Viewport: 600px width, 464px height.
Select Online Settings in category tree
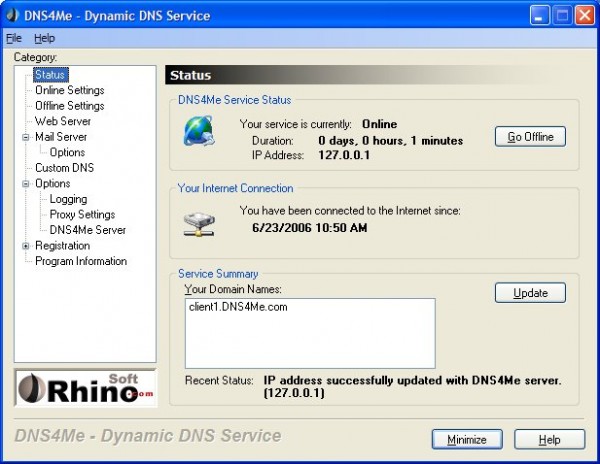point(69,90)
